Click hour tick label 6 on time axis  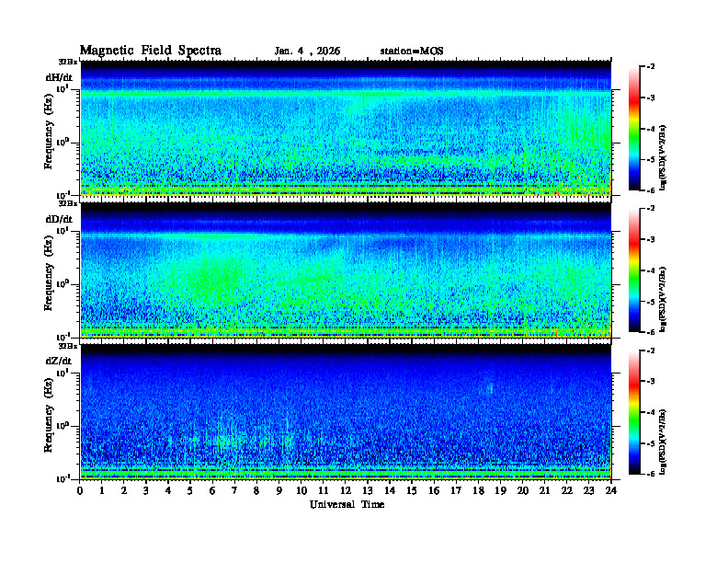(212, 490)
